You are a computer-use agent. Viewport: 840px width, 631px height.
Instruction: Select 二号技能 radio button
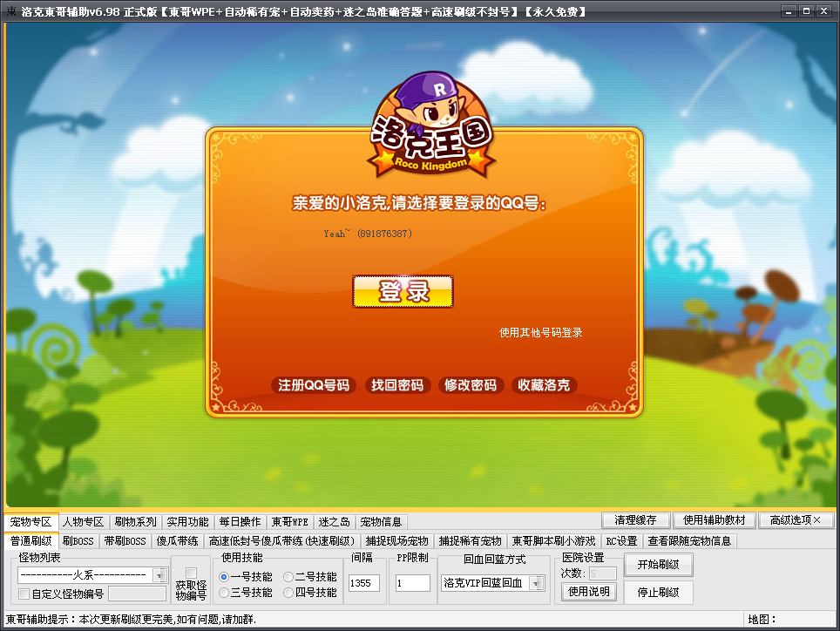click(x=288, y=577)
